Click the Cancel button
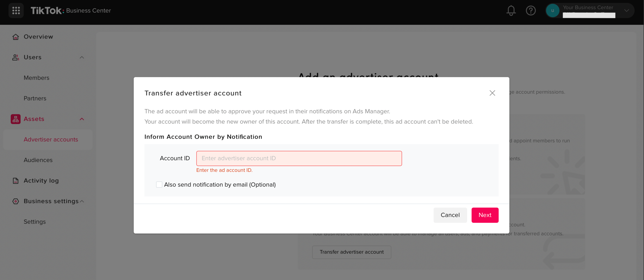This screenshot has height=280, width=644. tap(450, 215)
